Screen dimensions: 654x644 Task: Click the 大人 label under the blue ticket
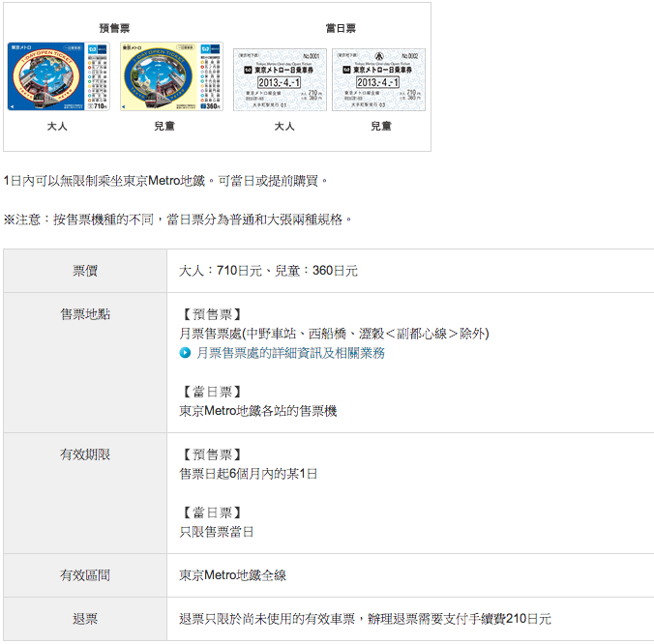tap(57, 126)
